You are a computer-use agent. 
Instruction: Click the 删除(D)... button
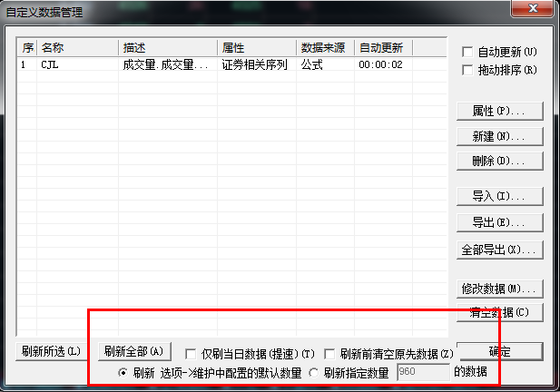(x=499, y=161)
